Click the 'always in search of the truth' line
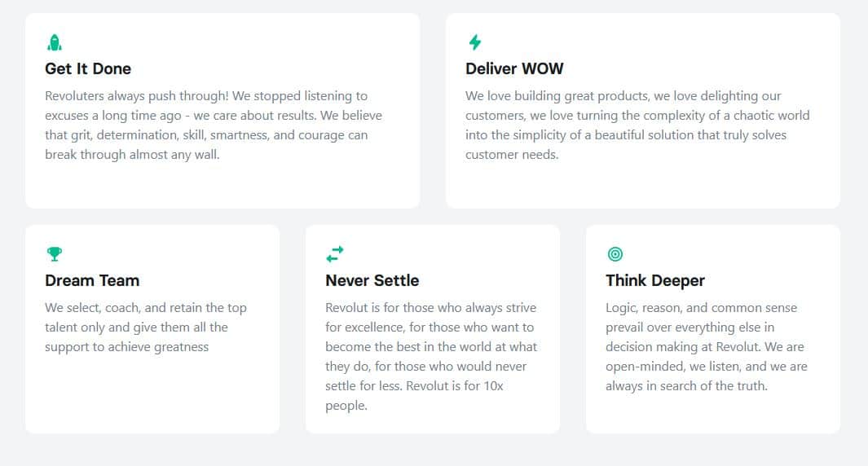 [686, 385]
